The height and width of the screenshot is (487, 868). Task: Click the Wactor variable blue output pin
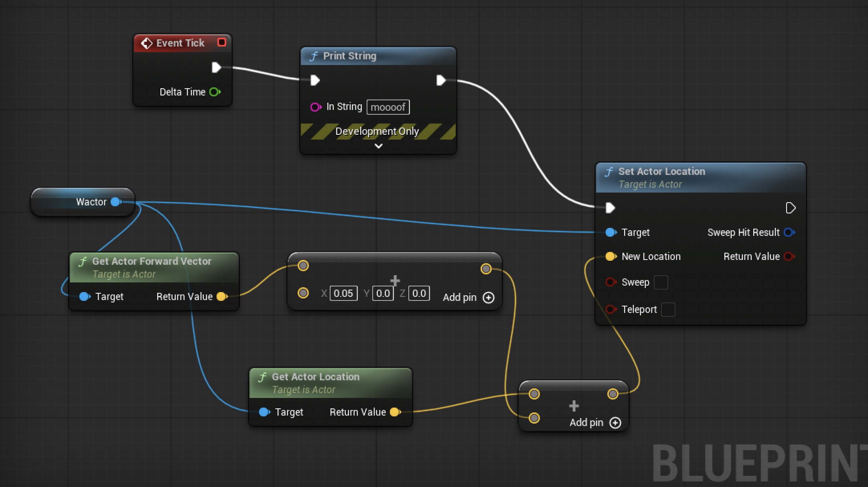116,202
